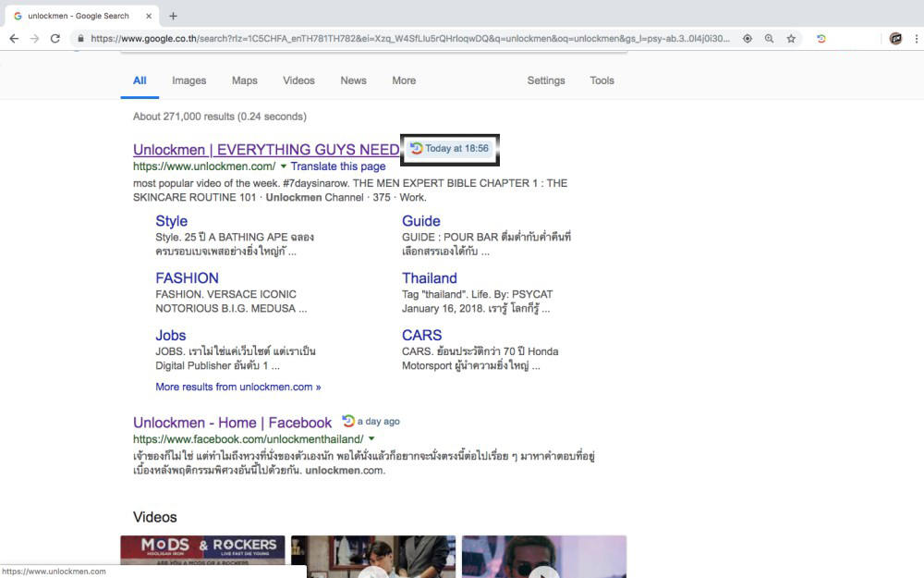The image size is (924, 578).
Task: Open Unlockmen - Home | Facebook result
Action: [232, 423]
